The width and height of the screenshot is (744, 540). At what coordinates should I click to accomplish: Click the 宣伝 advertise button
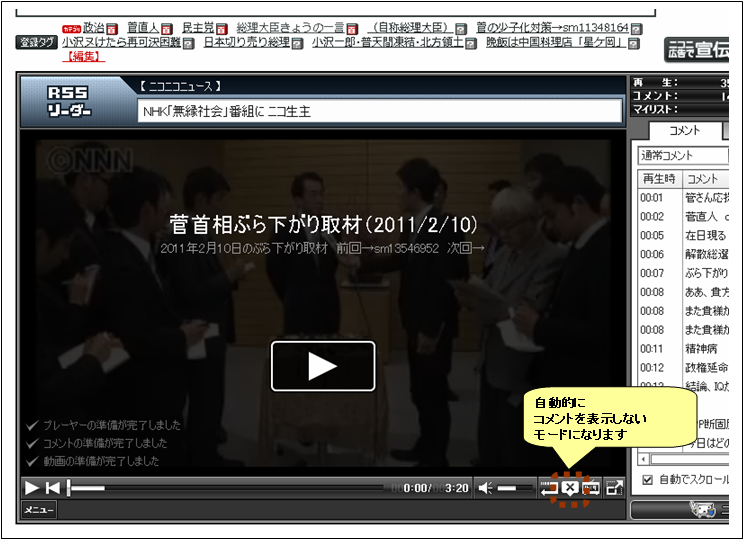click(x=697, y=49)
